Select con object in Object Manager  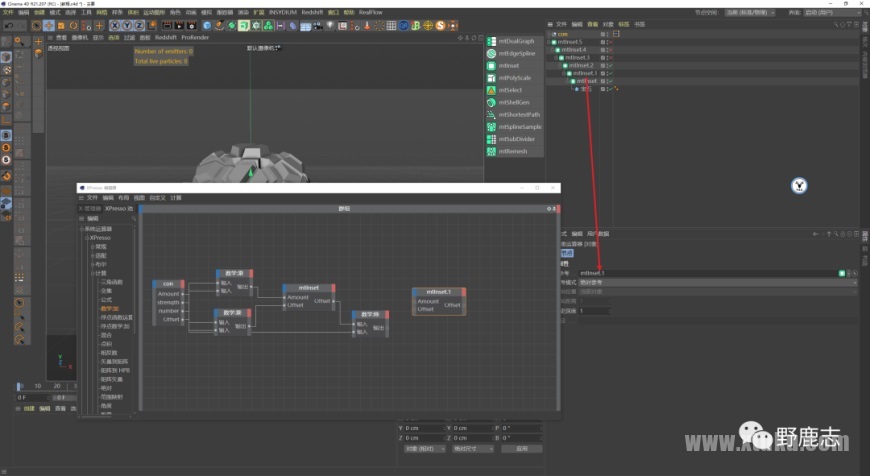[562, 34]
